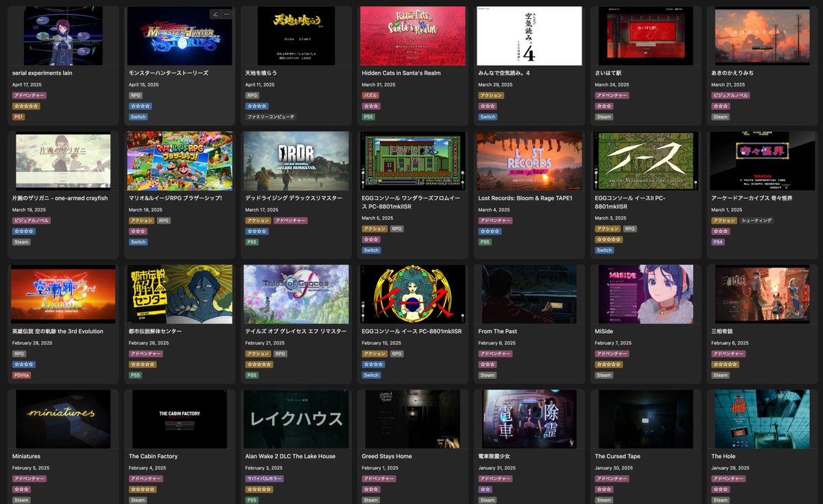Click the January 31, 2025 date
Screen dimensions: 823x504
(x=497, y=468)
